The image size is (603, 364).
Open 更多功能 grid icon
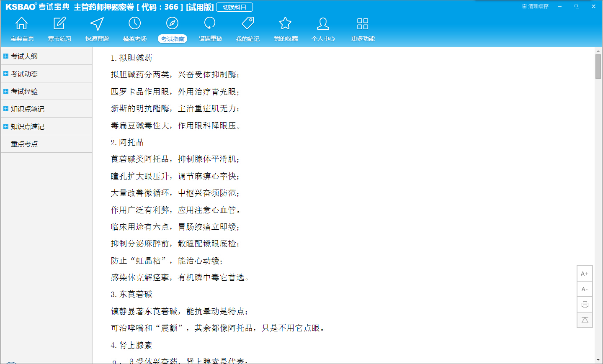point(363,23)
